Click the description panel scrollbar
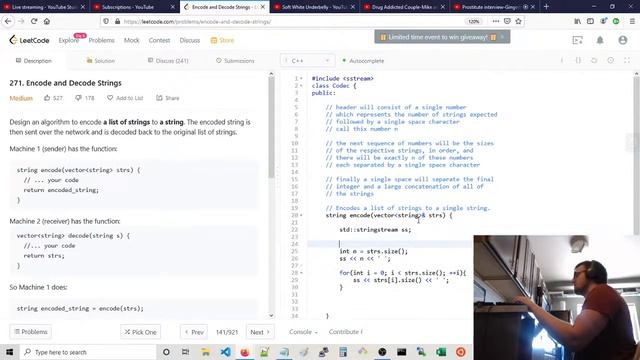Image resolution: width=640 pixels, height=360 pixels. click(x=271, y=127)
